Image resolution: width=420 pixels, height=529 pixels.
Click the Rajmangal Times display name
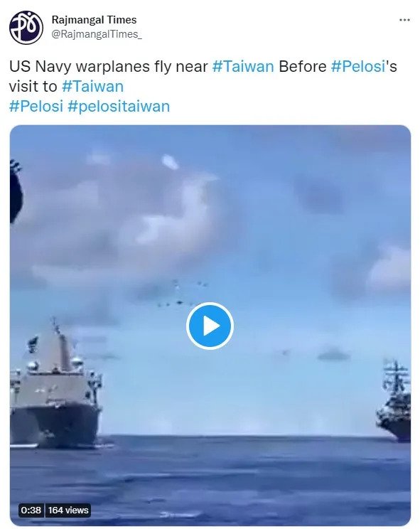[x=94, y=20]
